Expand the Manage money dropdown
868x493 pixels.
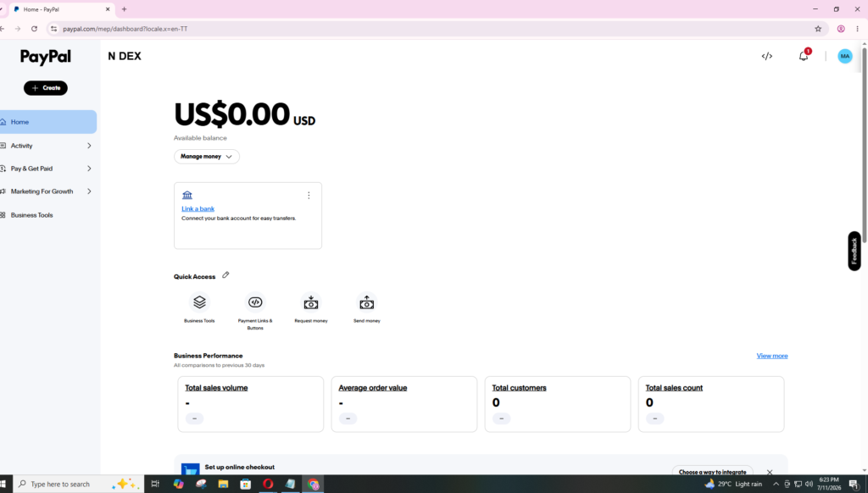tap(207, 157)
